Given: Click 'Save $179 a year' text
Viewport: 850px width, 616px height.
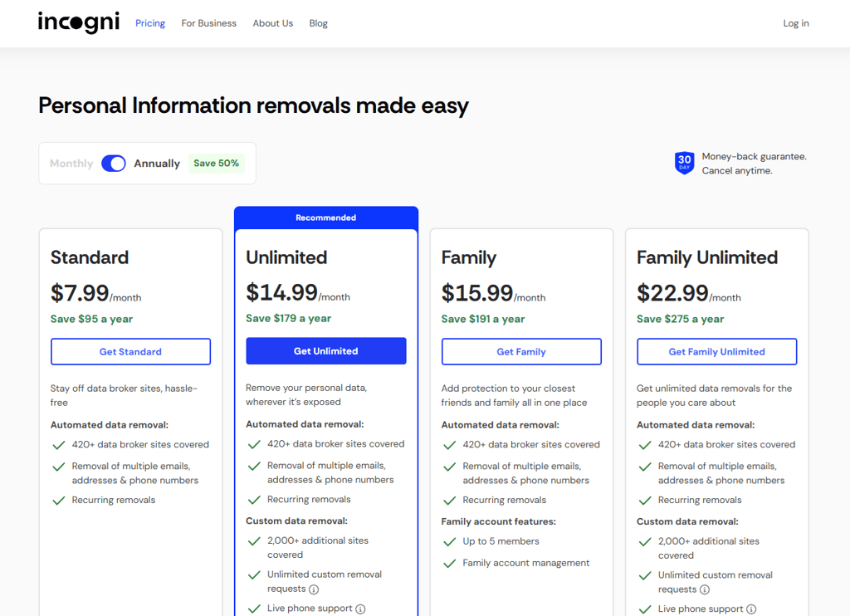Looking at the screenshot, I should pyautogui.click(x=288, y=318).
